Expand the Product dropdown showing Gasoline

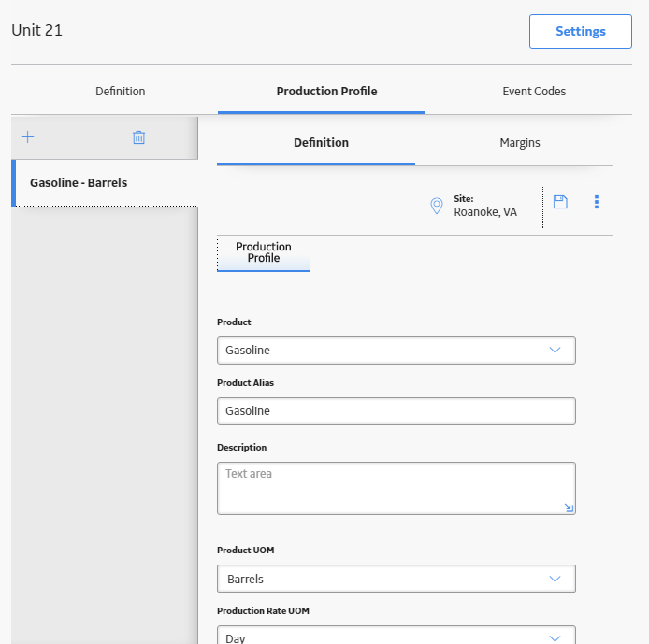pos(397,351)
